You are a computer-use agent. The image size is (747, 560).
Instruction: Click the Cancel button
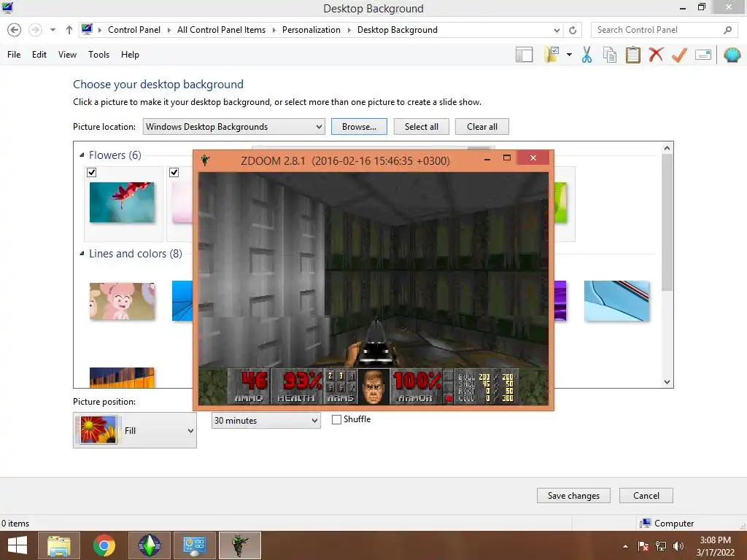coord(646,496)
